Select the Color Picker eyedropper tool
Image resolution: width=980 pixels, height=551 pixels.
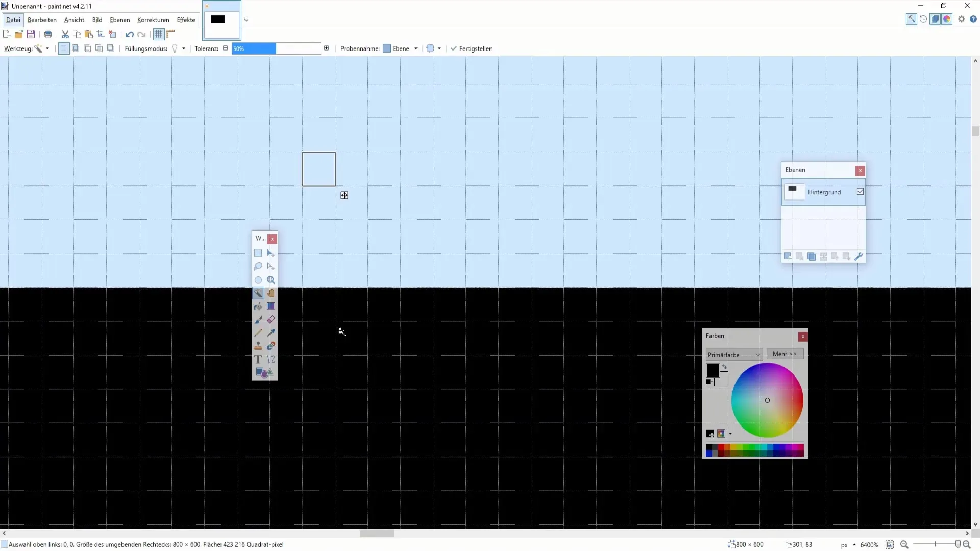click(271, 333)
